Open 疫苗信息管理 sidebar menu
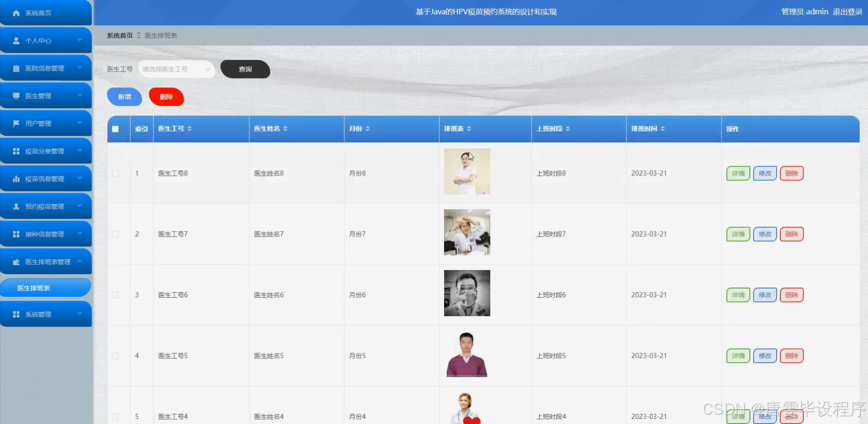The image size is (868, 424). tap(46, 179)
